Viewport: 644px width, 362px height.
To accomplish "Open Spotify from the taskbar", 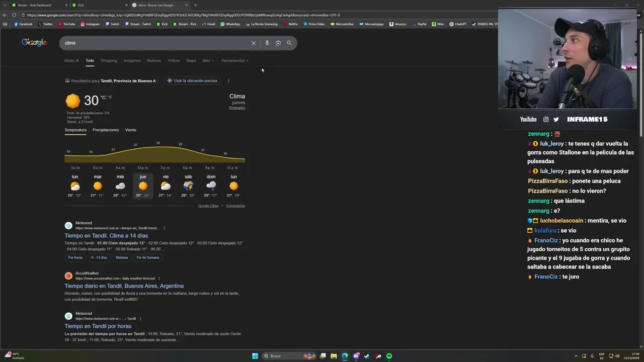I will pyautogui.click(x=389, y=356).
